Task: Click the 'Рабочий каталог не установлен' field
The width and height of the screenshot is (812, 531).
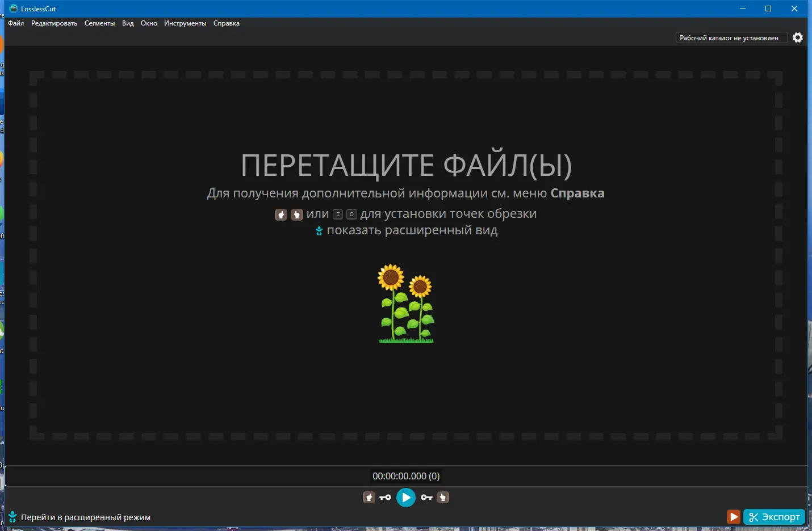Action: coord(731,37)
